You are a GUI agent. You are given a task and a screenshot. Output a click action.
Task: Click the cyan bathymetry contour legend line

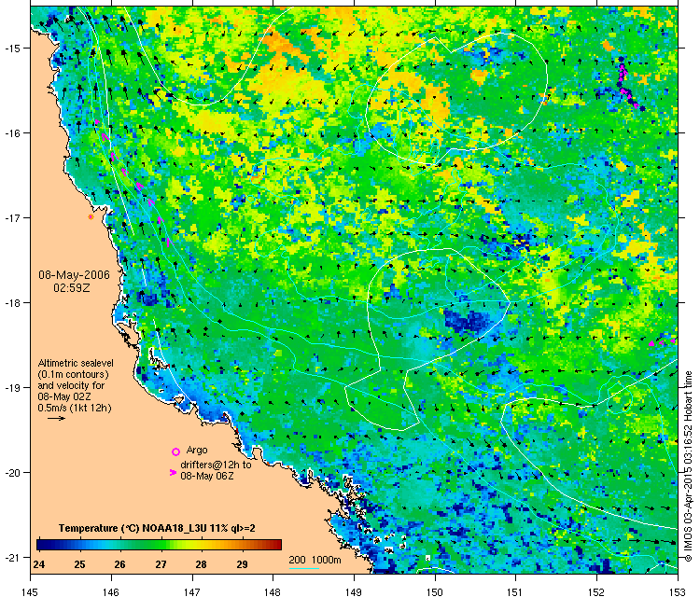(304, 568)
